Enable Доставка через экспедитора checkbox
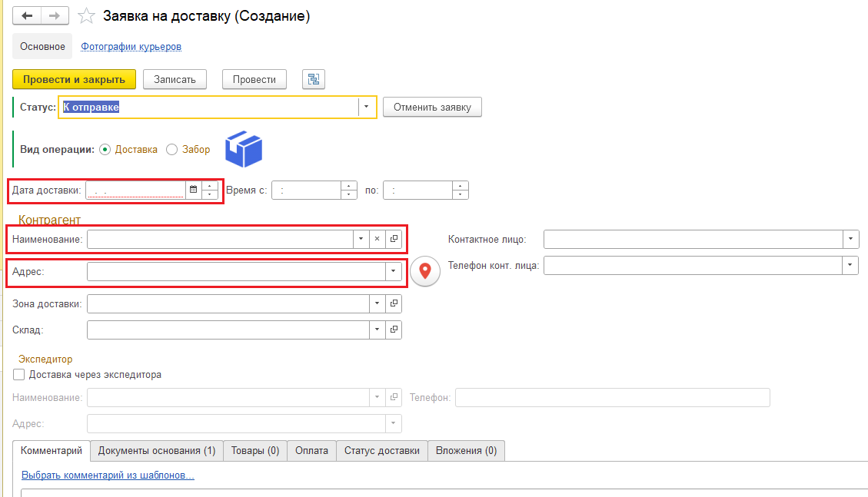Screen dimensions: 868x497 tap(18, 374)
